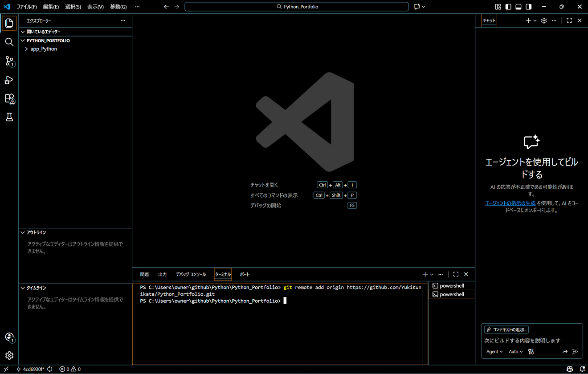Click the chat icon in the title bar
The height and width of the screenshot is (374, 588).
[x=417, y=7]
